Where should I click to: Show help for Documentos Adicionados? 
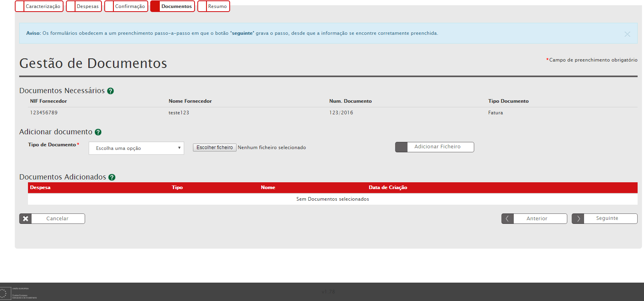(112, 177)
